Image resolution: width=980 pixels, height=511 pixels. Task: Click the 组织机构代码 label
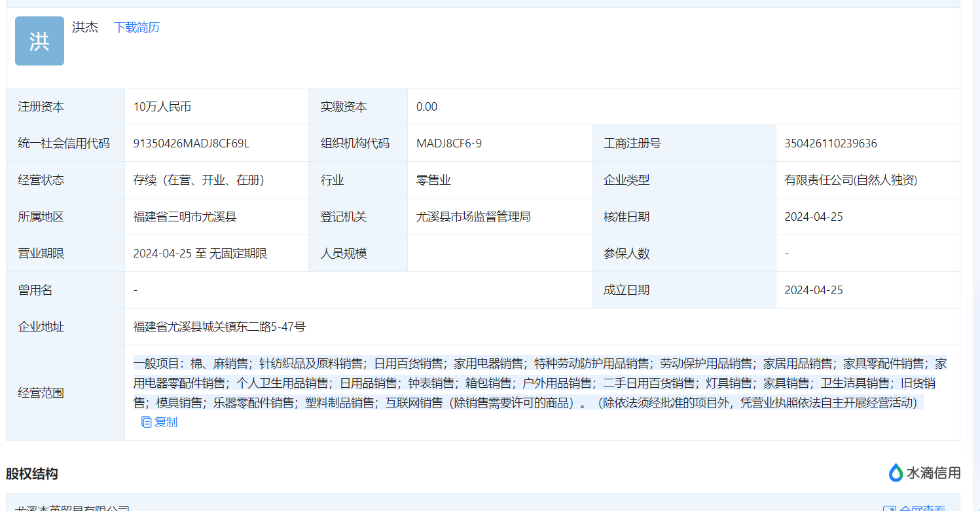(355, 143)
